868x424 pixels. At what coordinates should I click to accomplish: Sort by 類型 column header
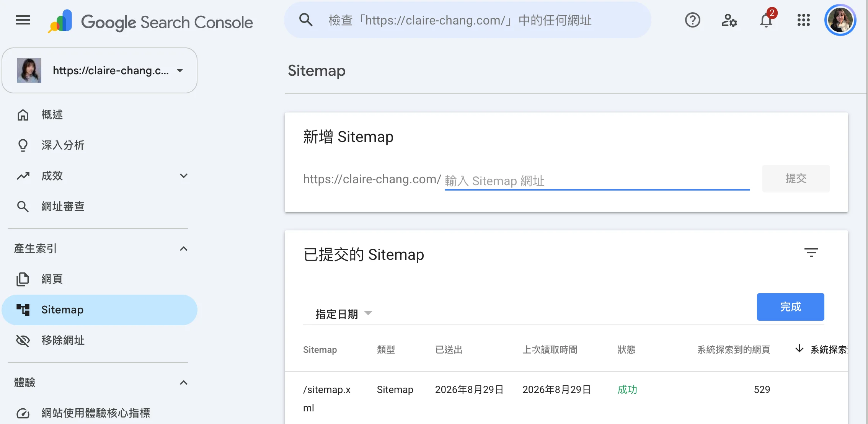(386, 349)
